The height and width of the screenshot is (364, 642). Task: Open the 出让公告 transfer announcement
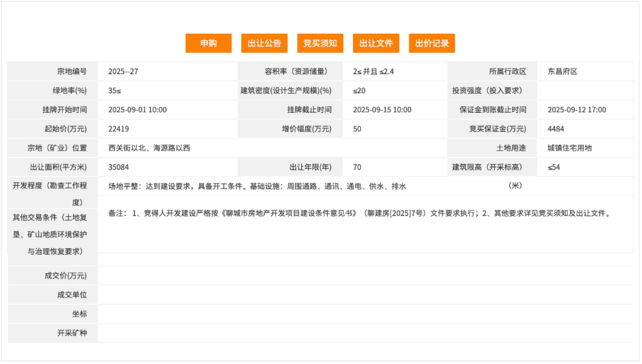pos(264,43)
